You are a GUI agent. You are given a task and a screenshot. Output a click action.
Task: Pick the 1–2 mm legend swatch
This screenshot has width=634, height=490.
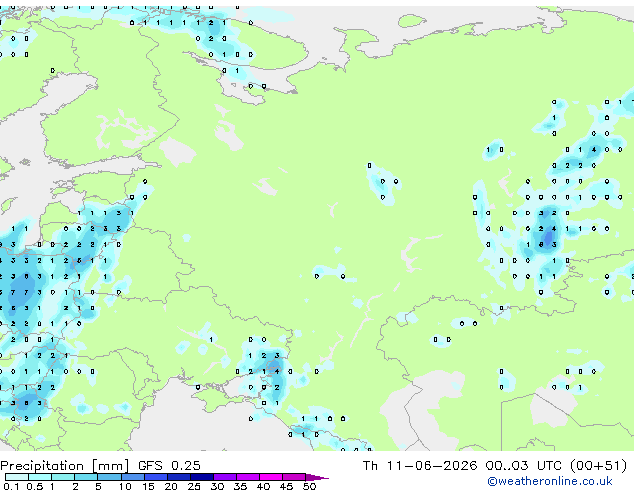click(x=63, y=477)
